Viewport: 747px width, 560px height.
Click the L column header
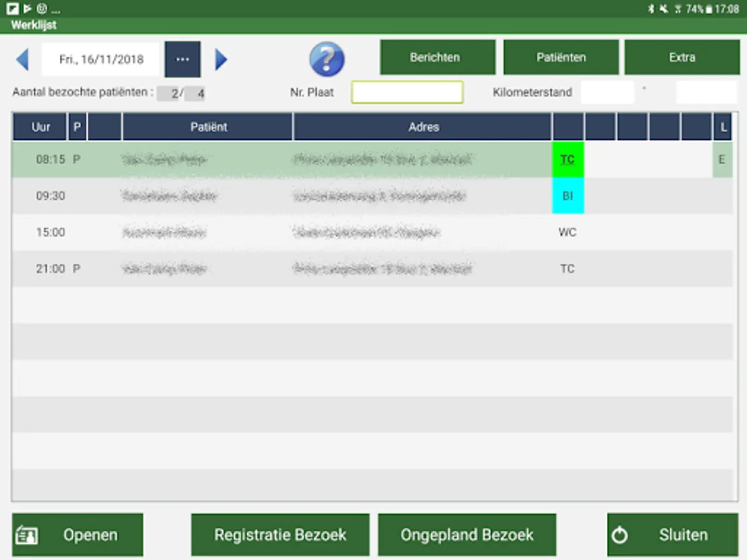click(723, 127)
